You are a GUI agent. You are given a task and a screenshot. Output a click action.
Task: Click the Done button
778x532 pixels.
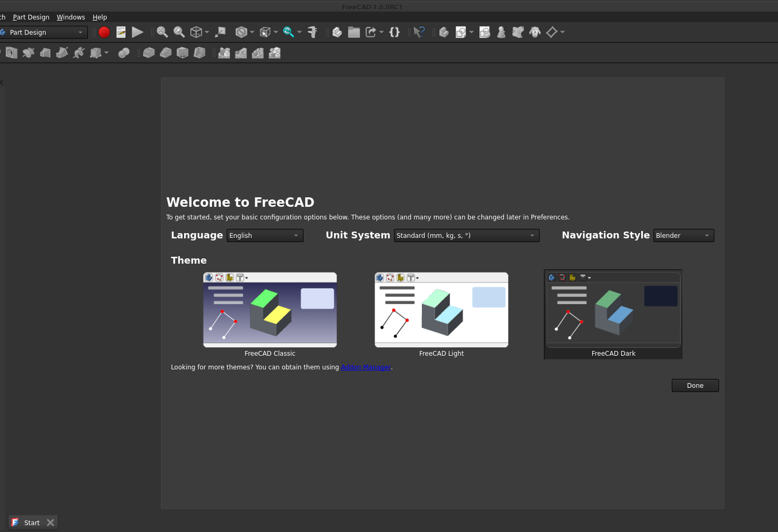pos(695,386)
